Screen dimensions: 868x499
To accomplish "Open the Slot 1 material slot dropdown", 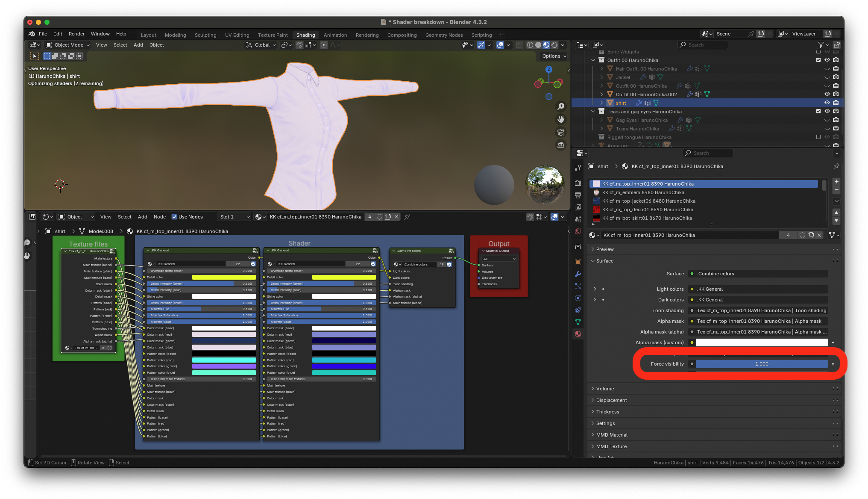I will [x=234, y=217].
